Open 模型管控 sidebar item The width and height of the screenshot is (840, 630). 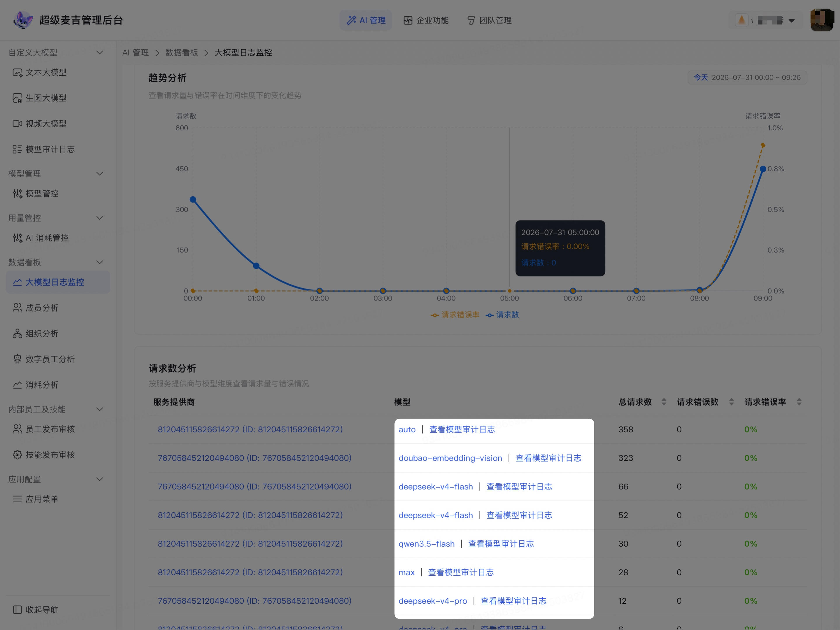[x=58, y=194]
